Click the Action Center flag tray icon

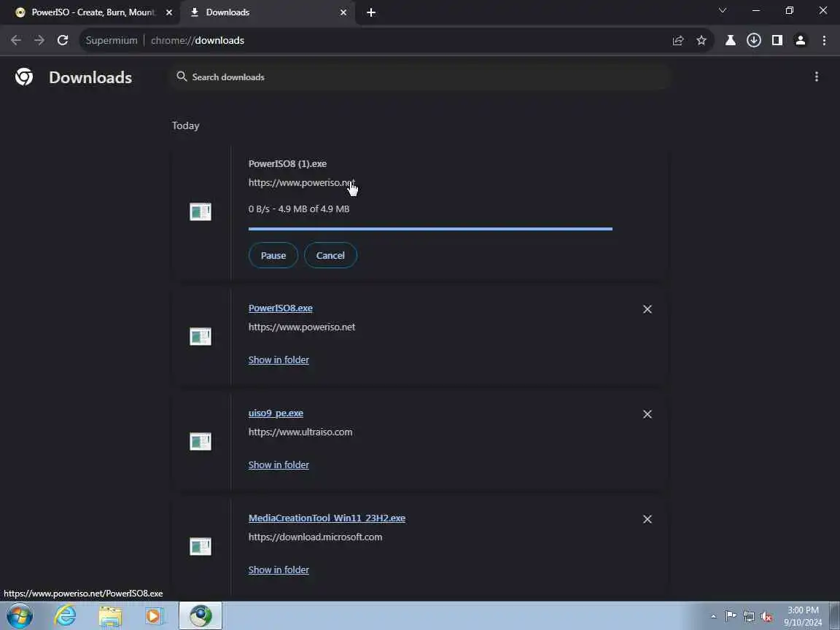[x=730, y=616]
